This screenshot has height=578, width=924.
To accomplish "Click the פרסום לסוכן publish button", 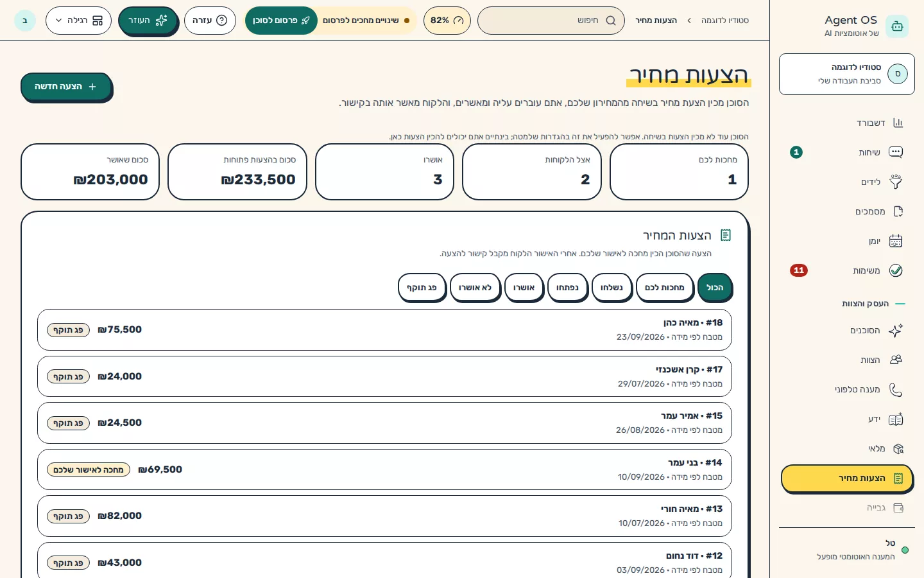I will point(281,21).
